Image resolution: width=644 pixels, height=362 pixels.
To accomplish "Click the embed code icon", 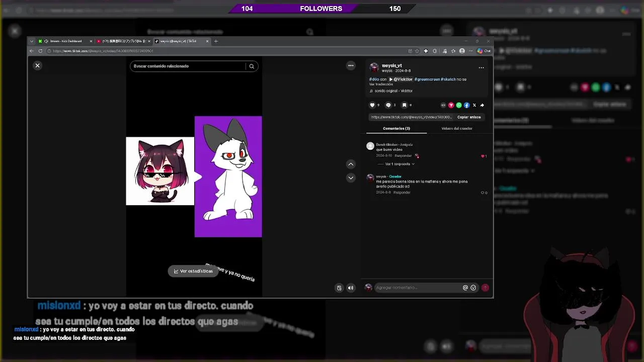I will (x=443, y=105).
